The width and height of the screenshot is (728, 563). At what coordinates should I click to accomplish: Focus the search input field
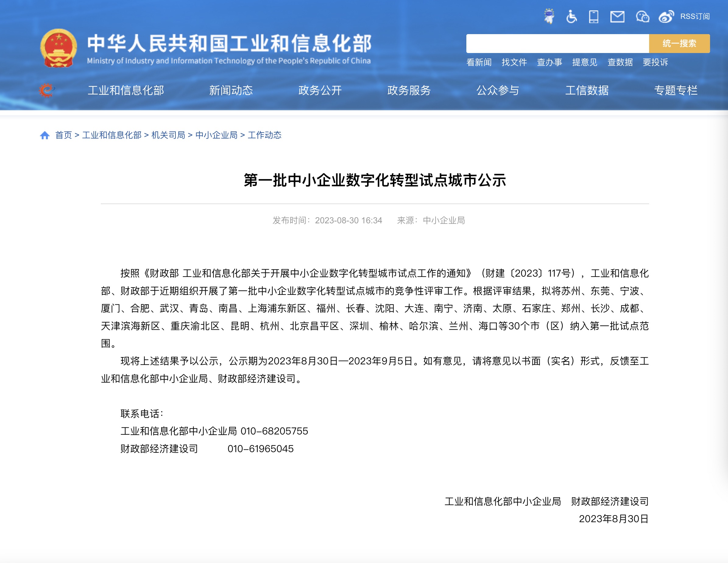(x=557, y=43)
